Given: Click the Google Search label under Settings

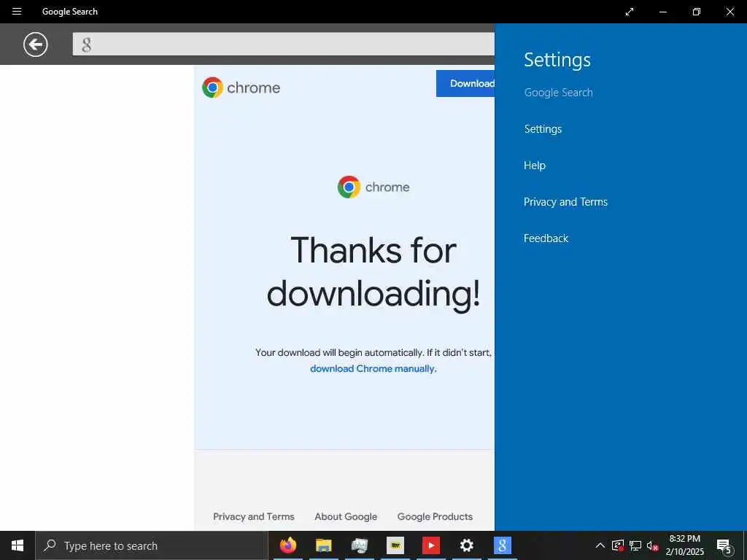Looking at the screenshot, I should tap(558, 93).
